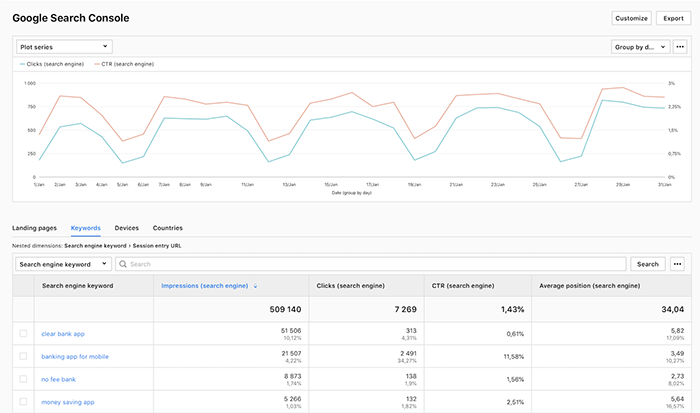Click the magnifier icon in search field

pos(122,264)
